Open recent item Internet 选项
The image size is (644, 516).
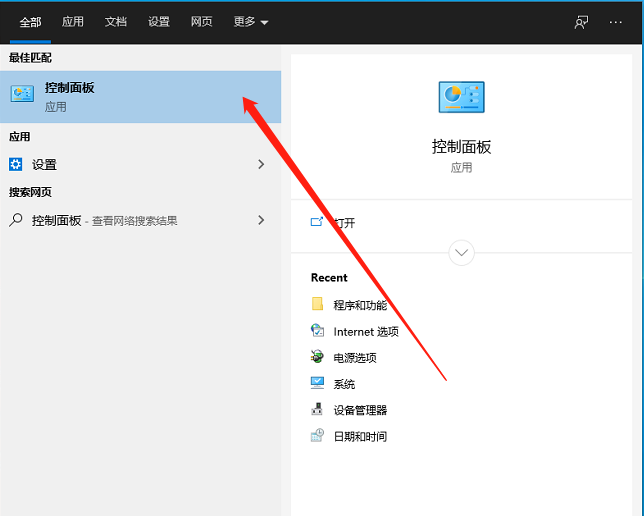(x=366, y=332)
